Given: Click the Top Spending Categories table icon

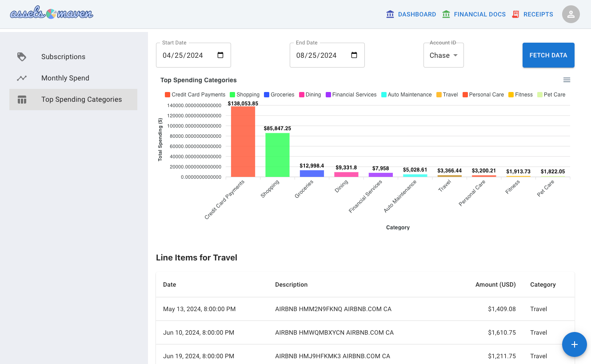Looking at the screenshot, I should (x=22, y=100).
